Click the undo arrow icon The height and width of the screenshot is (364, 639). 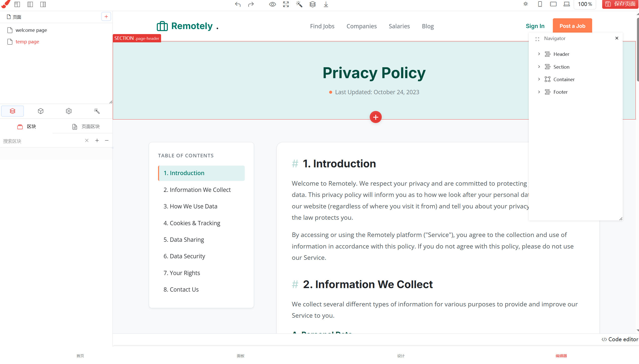coord(238,4)
